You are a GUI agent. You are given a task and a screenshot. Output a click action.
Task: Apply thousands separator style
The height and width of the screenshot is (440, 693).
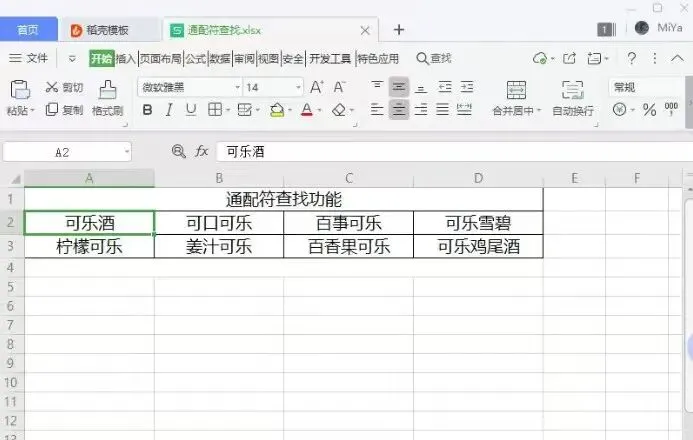tap(671, 109)
